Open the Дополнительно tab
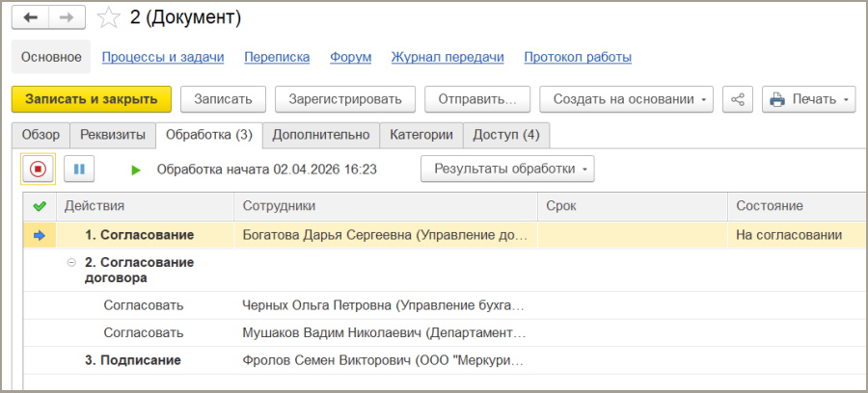The width and height of the screenshot is (868, 393). [321, 135]
